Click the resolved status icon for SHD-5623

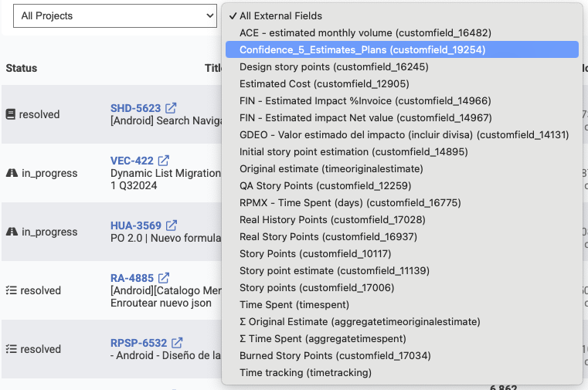click(11, 114)
